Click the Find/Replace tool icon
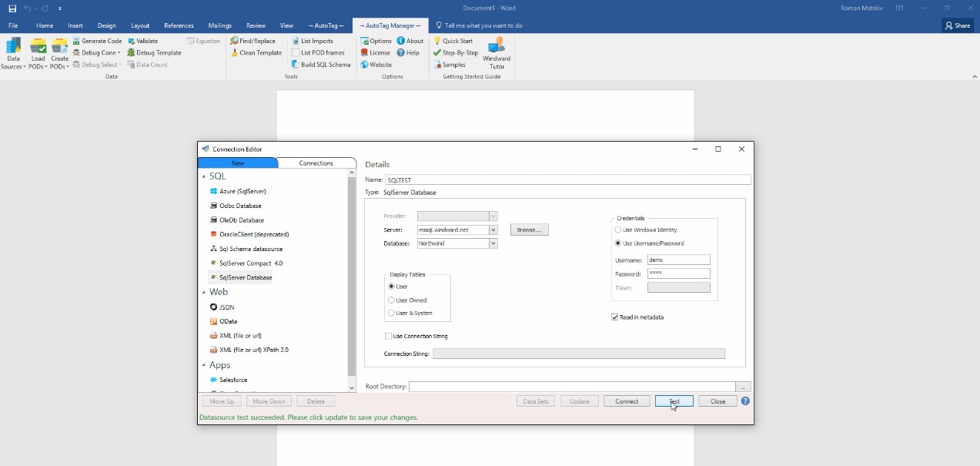This screenshot has height=466, width=980. pyautogui.click(x=234, y=41)
